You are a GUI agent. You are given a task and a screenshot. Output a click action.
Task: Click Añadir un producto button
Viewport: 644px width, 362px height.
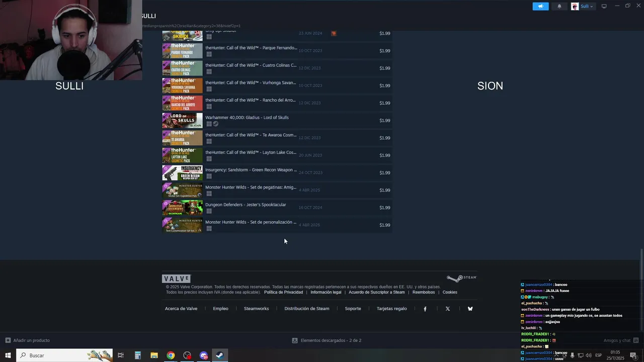click(x=27, y=340)
